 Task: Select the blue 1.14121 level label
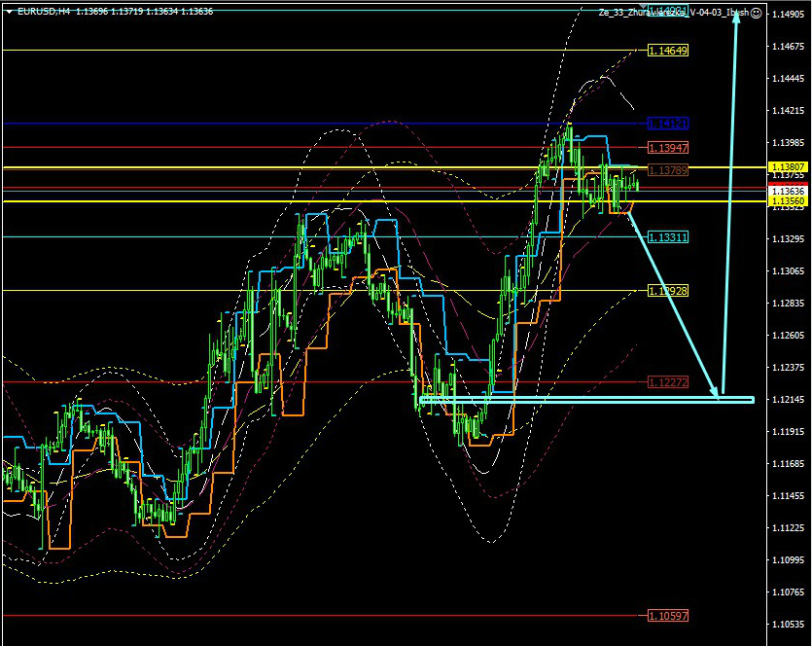coord(668,124)
